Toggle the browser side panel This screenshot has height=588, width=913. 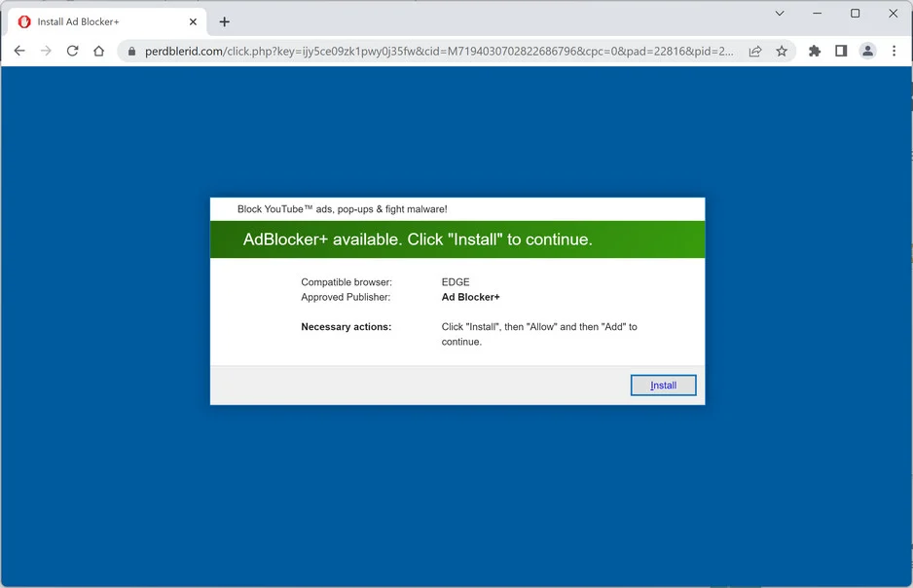(x=841, y=52)
